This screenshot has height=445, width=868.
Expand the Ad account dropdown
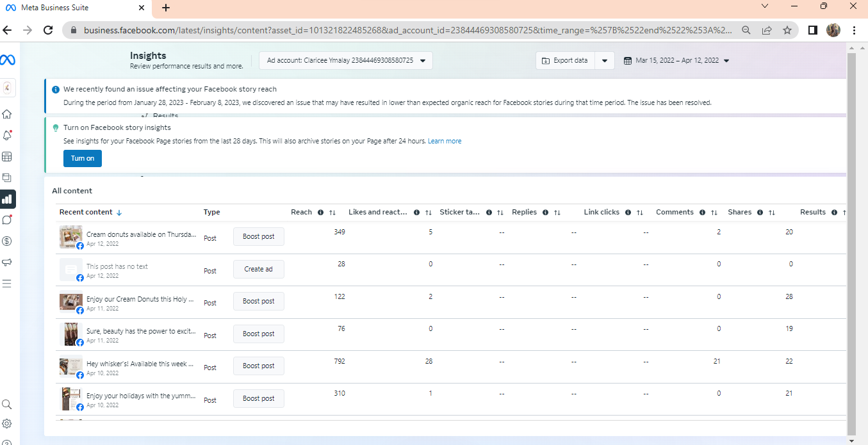(346, 60)
